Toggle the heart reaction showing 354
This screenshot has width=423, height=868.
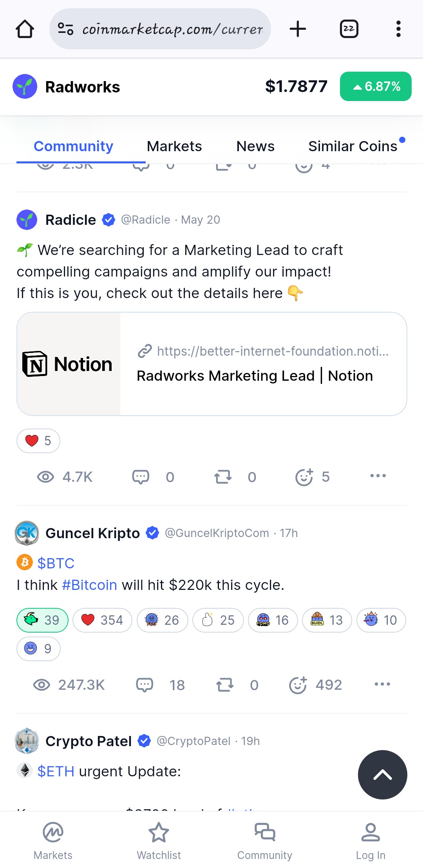(x=102, y=620)
